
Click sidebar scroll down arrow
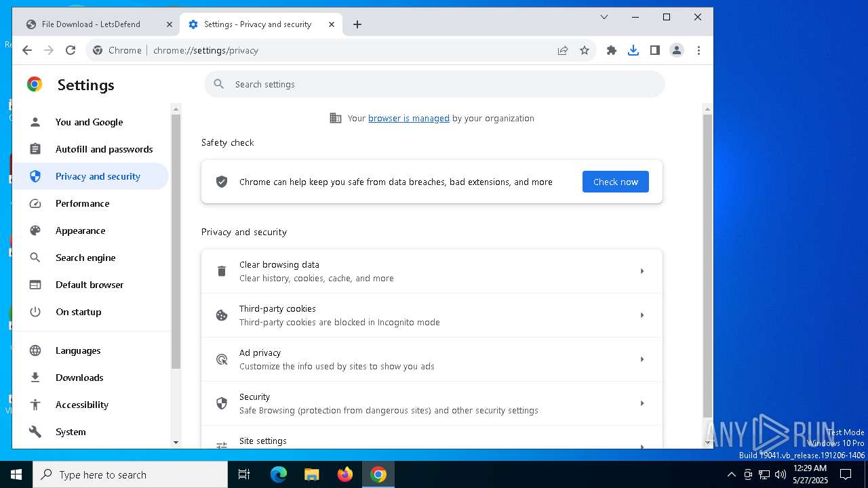[x=176, y=442]
